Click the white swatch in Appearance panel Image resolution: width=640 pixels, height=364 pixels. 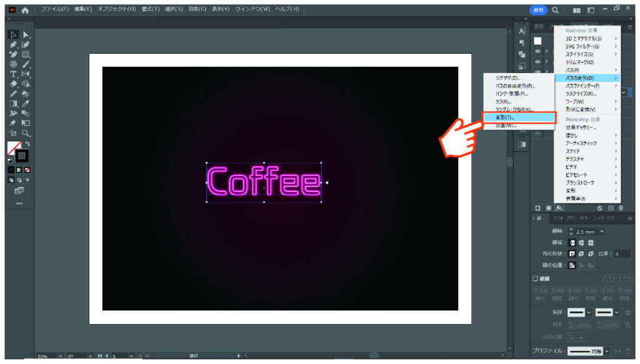(537, 41)
